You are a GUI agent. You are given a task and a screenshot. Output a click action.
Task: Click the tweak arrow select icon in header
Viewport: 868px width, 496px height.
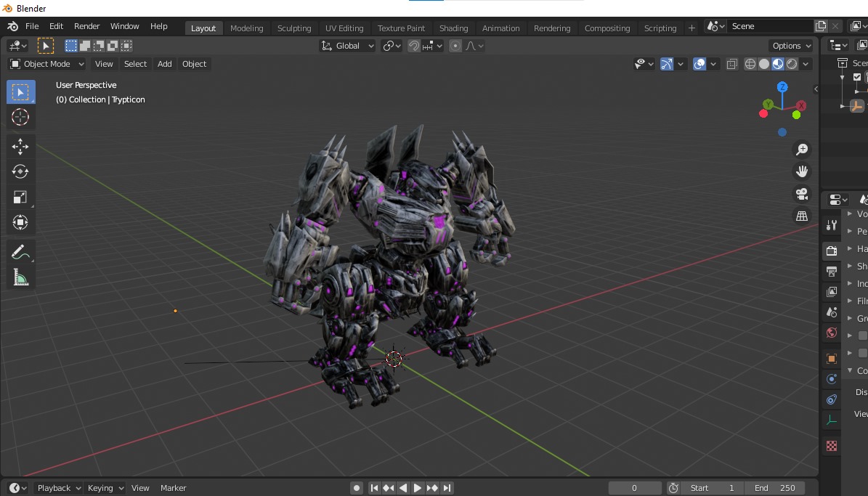coord(45,46)
